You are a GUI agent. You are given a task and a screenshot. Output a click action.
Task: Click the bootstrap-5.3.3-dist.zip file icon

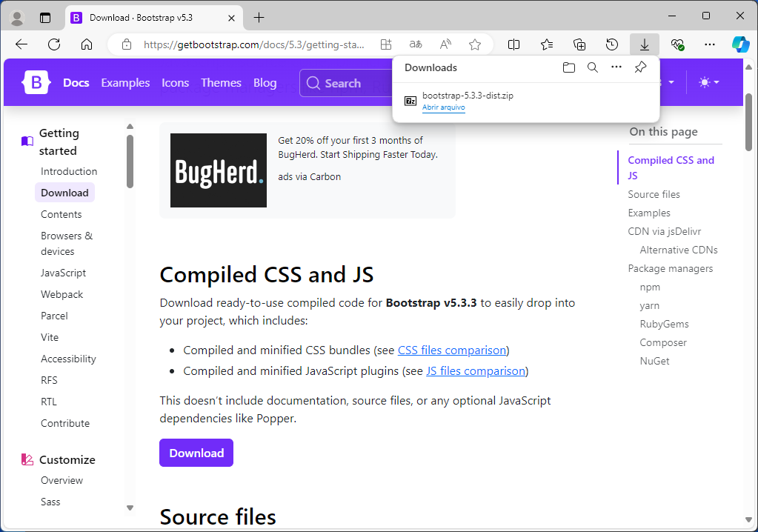point(410,101)
